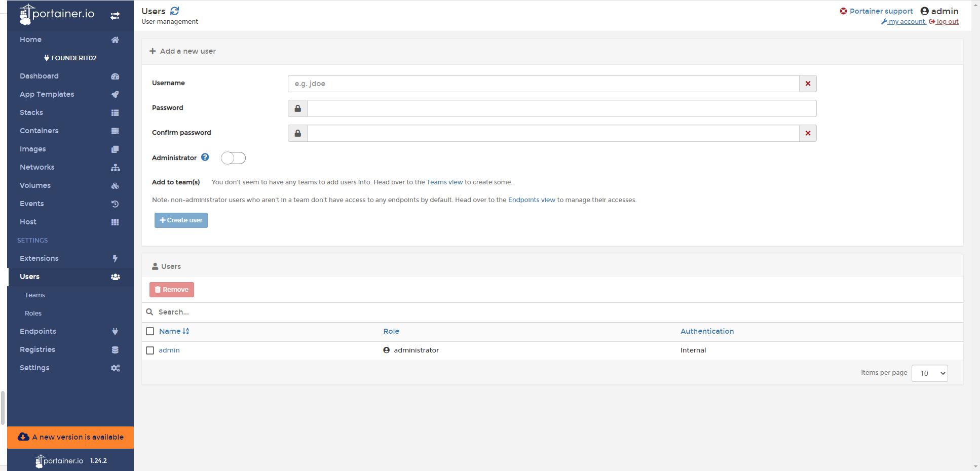Click the Networks node icon in sidebar

click(x=115, y=167)
